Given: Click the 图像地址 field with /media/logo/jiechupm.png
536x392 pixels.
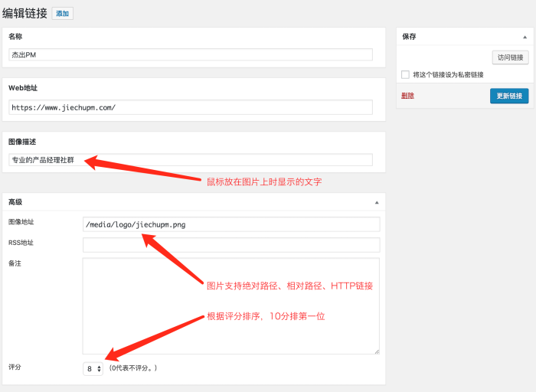Looking at the screenshot, I should 231,224.
